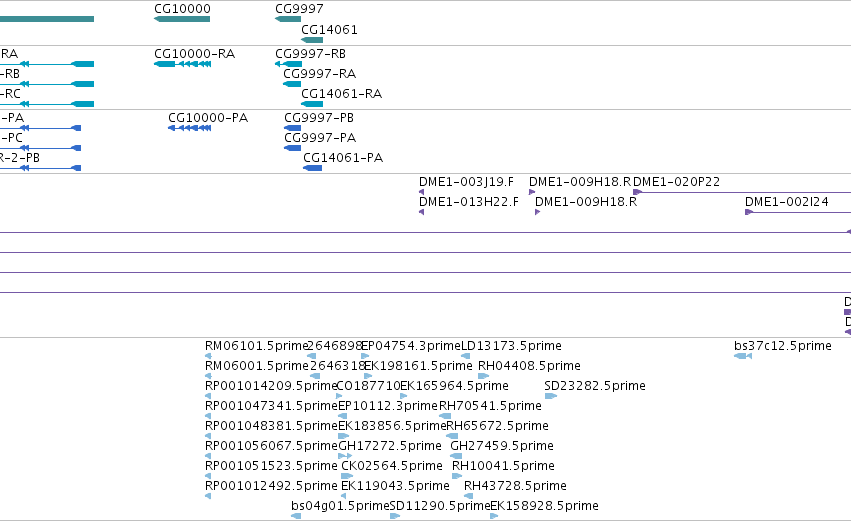The height and width of the screenshot is (521, 851).
Task: Click the EK165964.5prime label
Action: [x=454, y=386]
